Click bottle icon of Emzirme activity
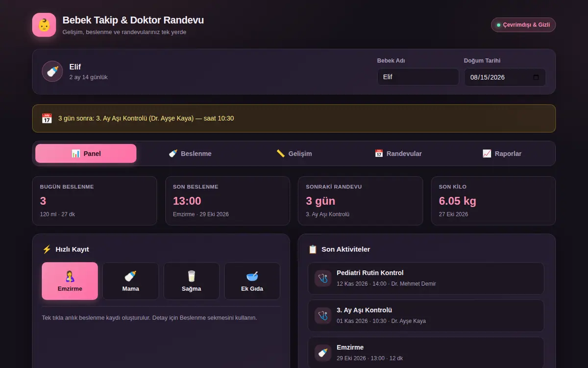 click(323, 353)
